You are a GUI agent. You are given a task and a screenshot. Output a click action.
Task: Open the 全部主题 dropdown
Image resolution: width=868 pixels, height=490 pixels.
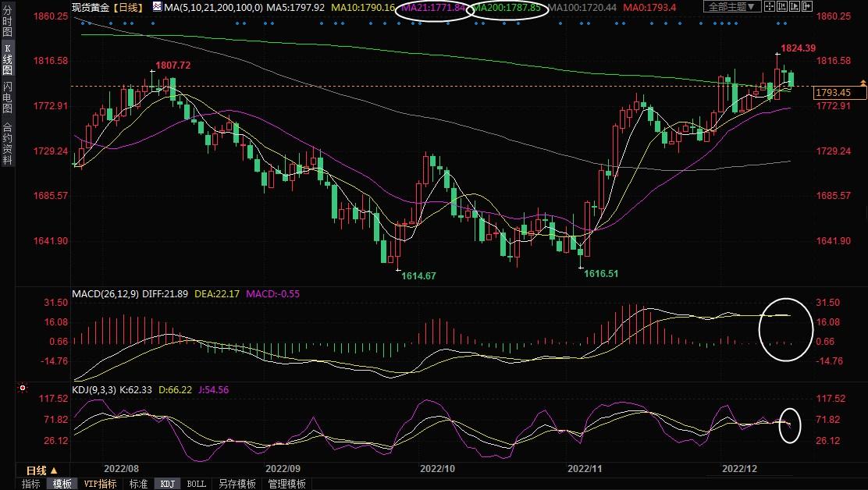pyautogui.click(x=731, y=7)
